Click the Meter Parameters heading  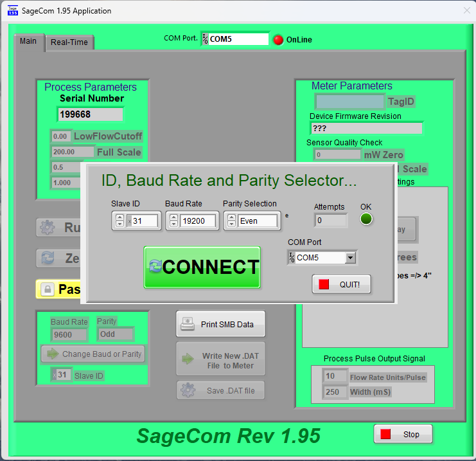[x=352, y=86]
